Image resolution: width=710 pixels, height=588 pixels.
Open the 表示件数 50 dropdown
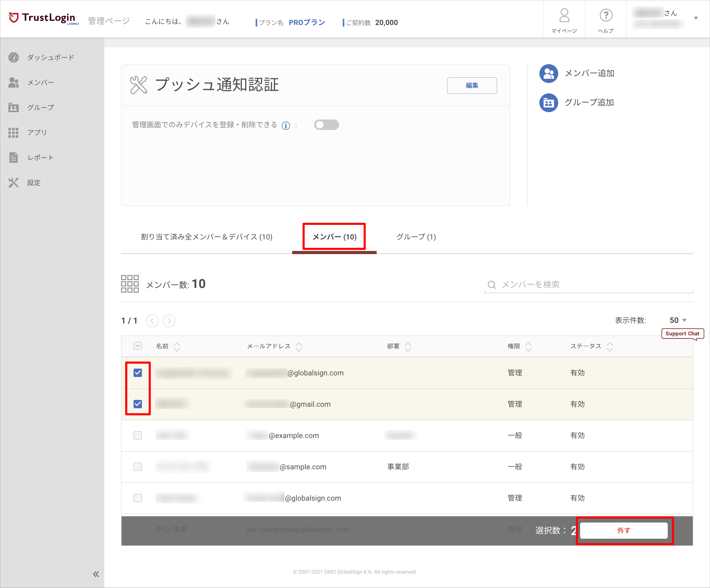point(678,320)
